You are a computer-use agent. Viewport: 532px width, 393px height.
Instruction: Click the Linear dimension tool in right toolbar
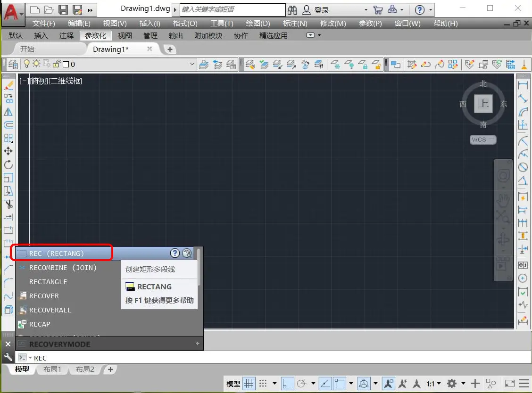point(523,86)
